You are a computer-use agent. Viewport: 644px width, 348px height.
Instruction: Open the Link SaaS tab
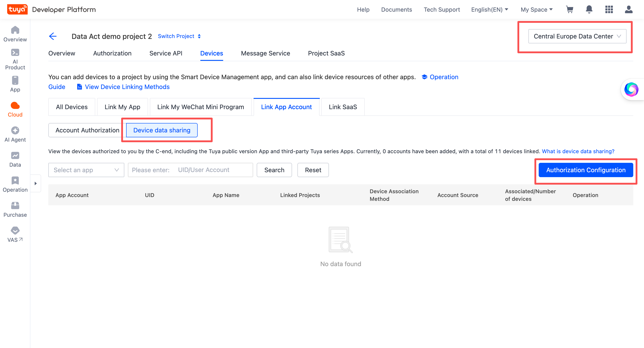(x=343, y=107)
